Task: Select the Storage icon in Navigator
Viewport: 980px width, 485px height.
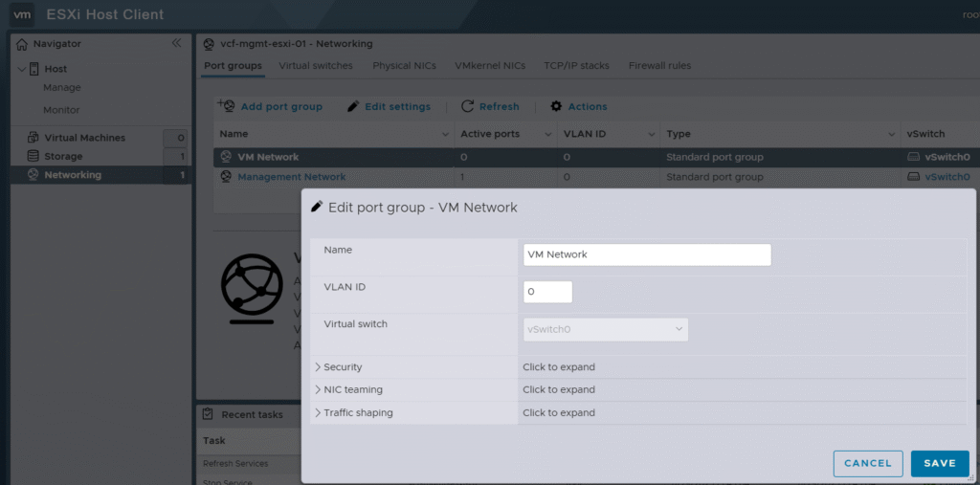Action: (33, 156)
